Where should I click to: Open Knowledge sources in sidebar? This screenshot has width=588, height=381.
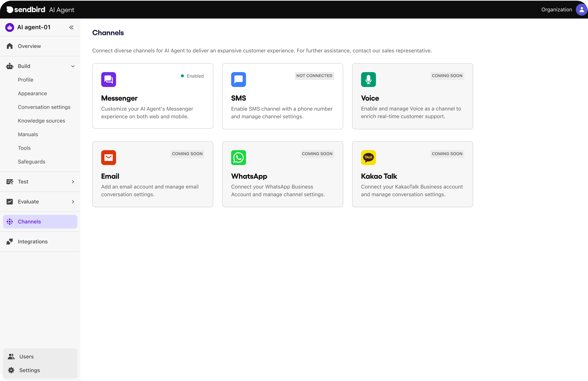pos(41,121)
